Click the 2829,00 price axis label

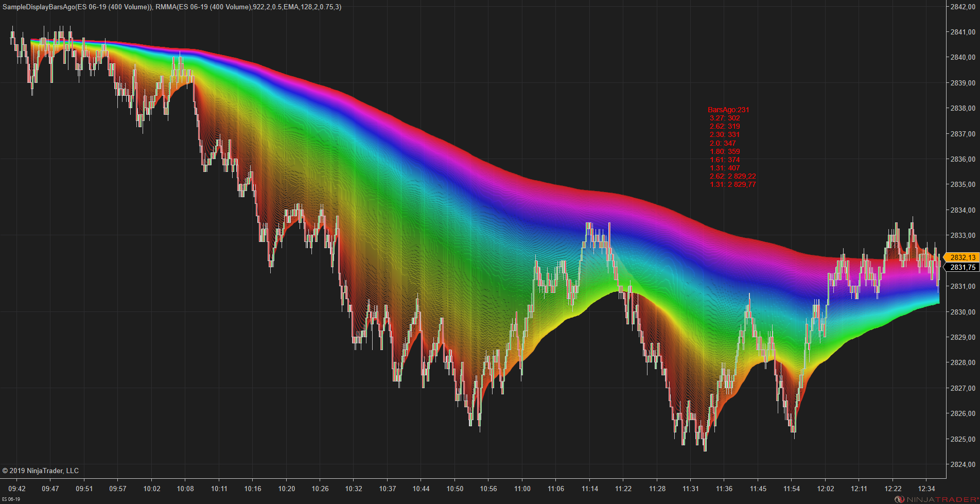(962, 337)
